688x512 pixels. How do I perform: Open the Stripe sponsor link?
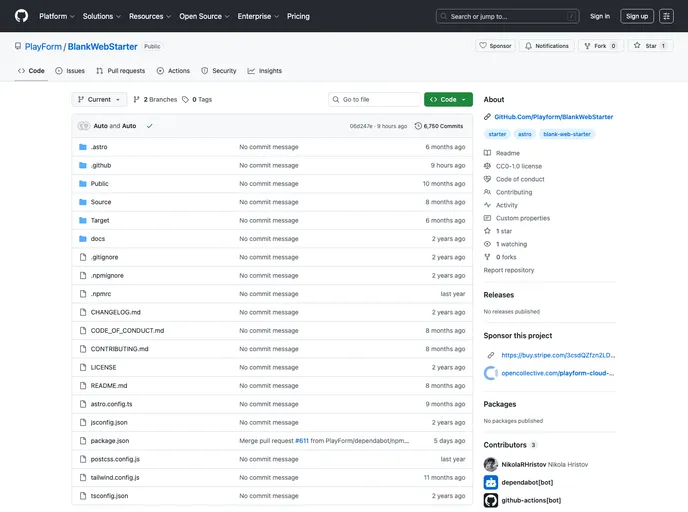[x=557, y=355]
